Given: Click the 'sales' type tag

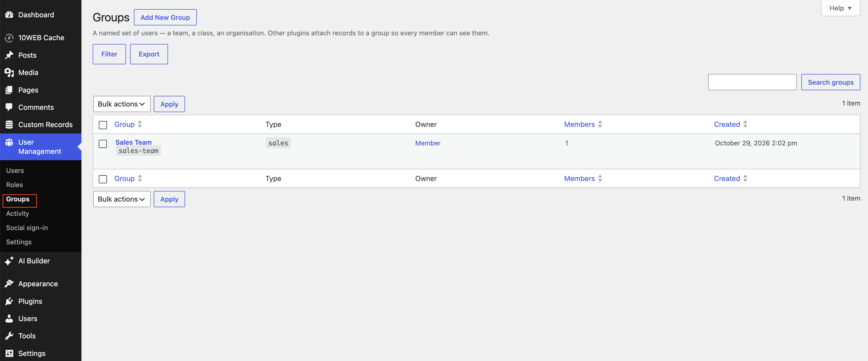Looking at the screenshot, I should point(278,143).
